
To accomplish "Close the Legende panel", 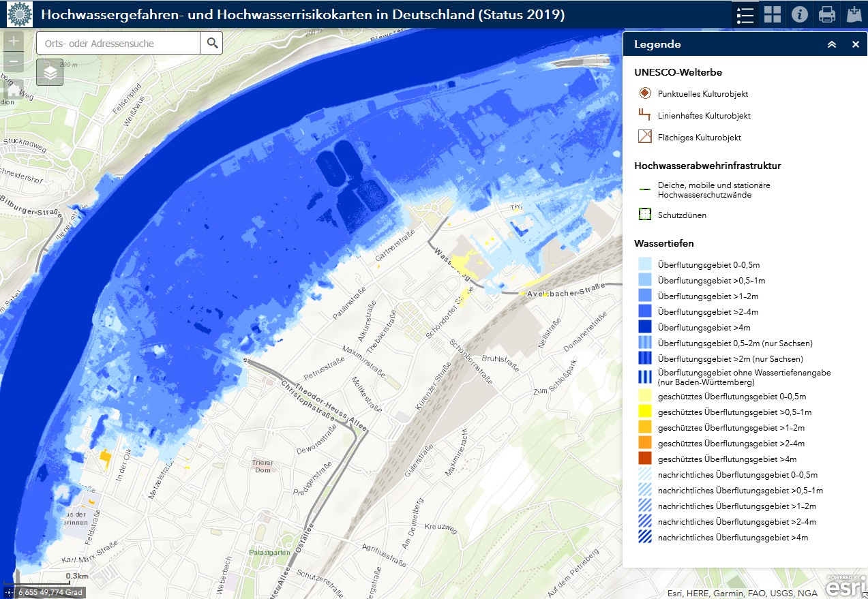I will tap(855, 44).
